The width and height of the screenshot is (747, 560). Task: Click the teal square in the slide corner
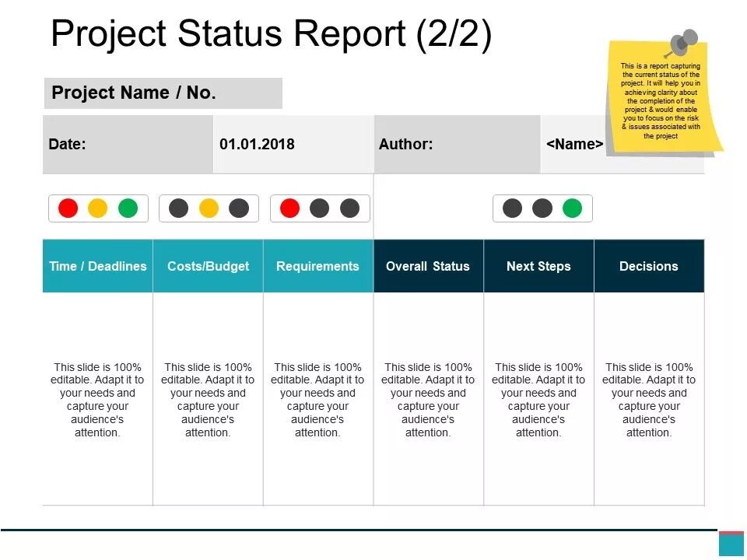pyautogui.click(x=731, y=544)
